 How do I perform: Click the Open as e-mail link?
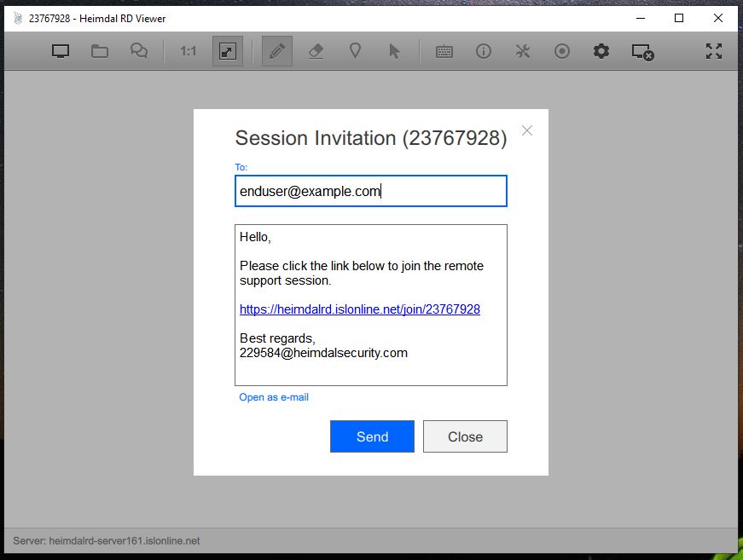[x=274, y=397]
